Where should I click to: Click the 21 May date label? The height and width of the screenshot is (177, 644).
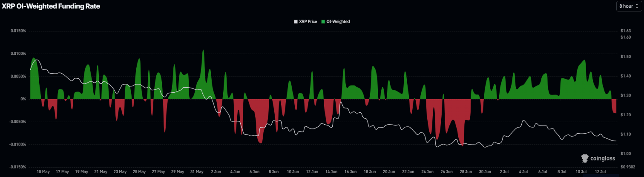pyautogui.click(x=101, y=172)
